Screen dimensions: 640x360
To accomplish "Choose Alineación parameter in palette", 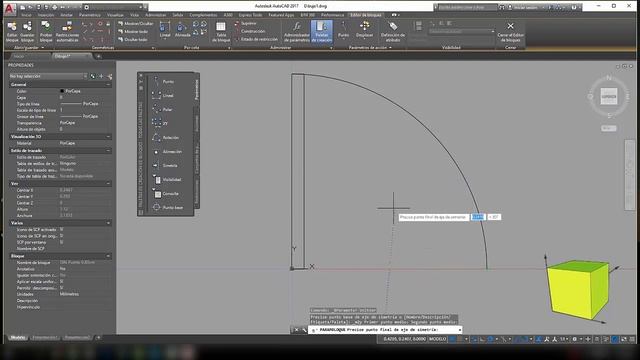I will (167, 151).
